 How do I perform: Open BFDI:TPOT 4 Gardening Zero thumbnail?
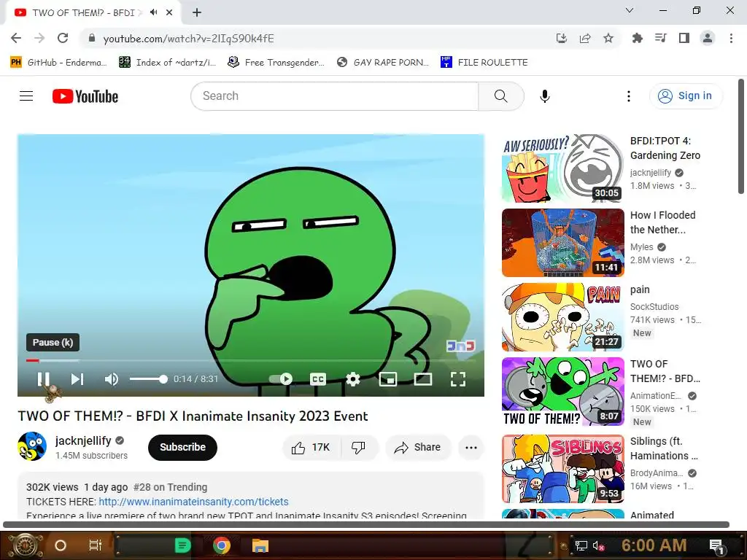coord(562,168)
